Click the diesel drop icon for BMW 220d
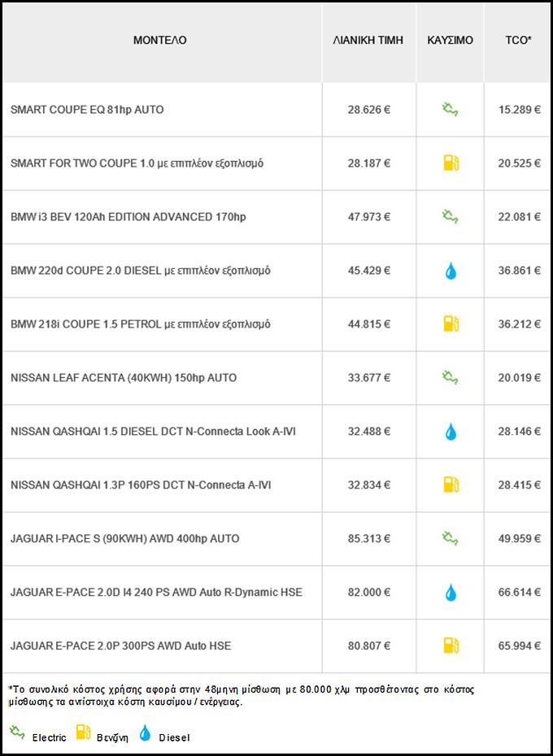Image resolution: width=553 pixels, height=756 pixels. (451, 271)
